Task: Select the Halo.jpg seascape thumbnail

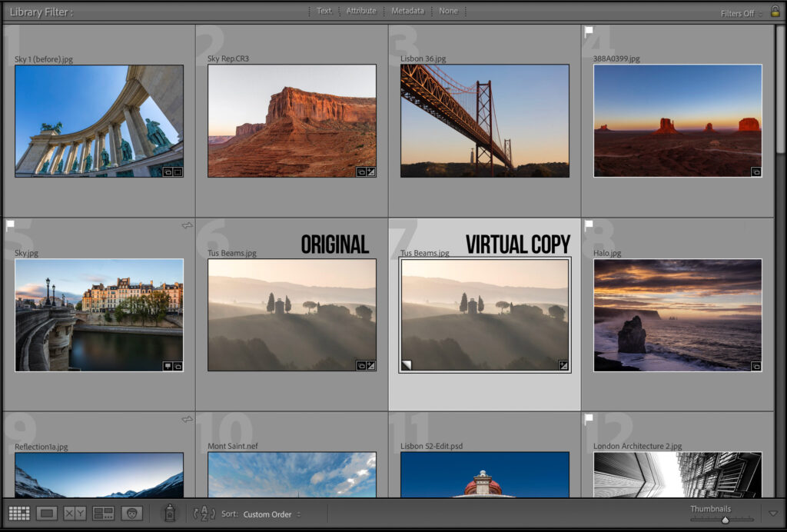Action: 678,315
